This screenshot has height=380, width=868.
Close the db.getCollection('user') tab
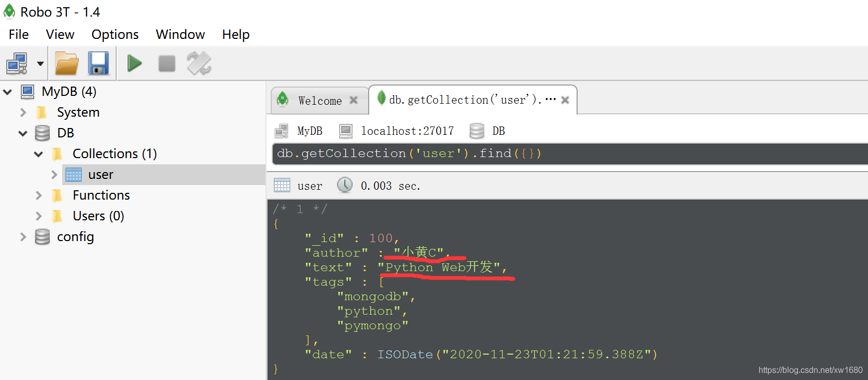(x=565, y=100)
